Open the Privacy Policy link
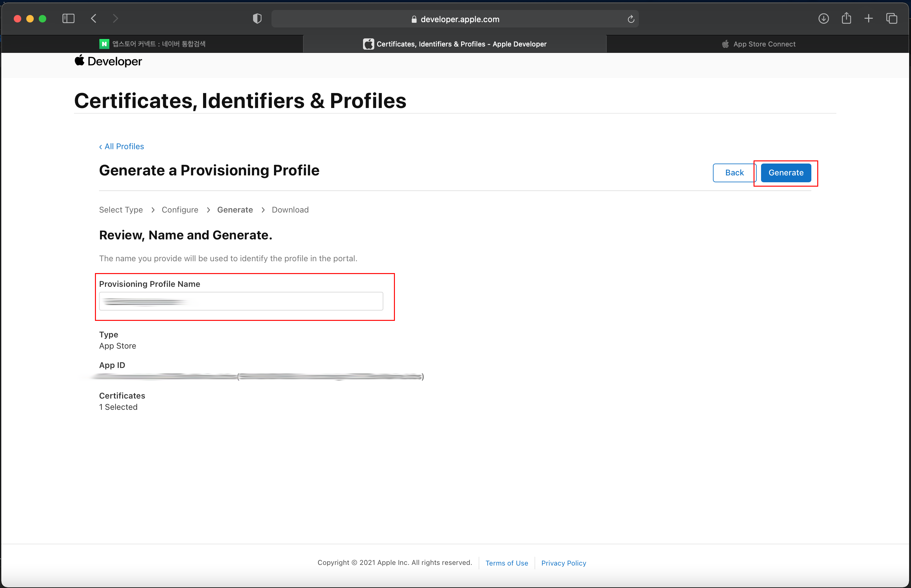Screen dimensions: 911x588 [x=564, y=563]
